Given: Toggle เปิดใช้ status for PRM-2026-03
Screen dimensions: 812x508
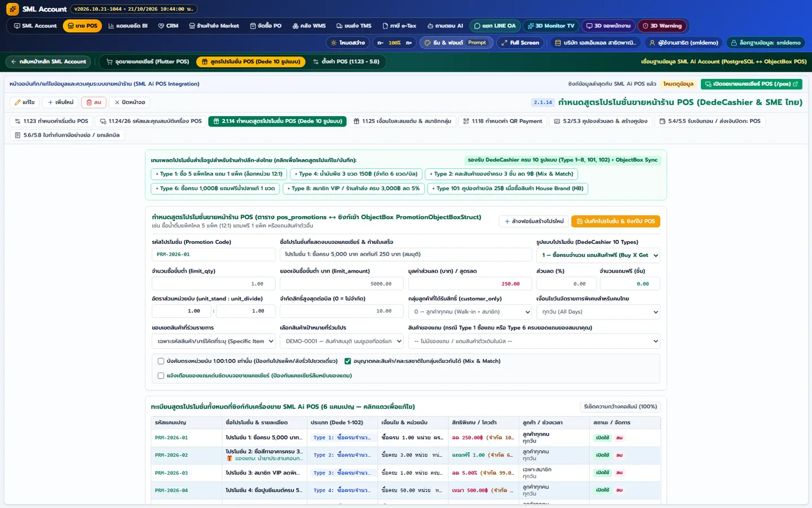Looking at the screenshot, I should (x=603, y=473).
